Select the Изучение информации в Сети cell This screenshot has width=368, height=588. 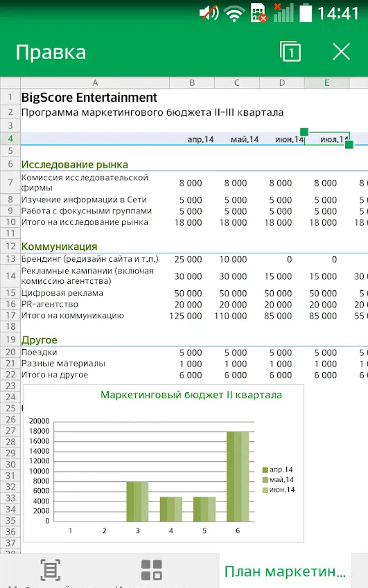pos(84,199)
